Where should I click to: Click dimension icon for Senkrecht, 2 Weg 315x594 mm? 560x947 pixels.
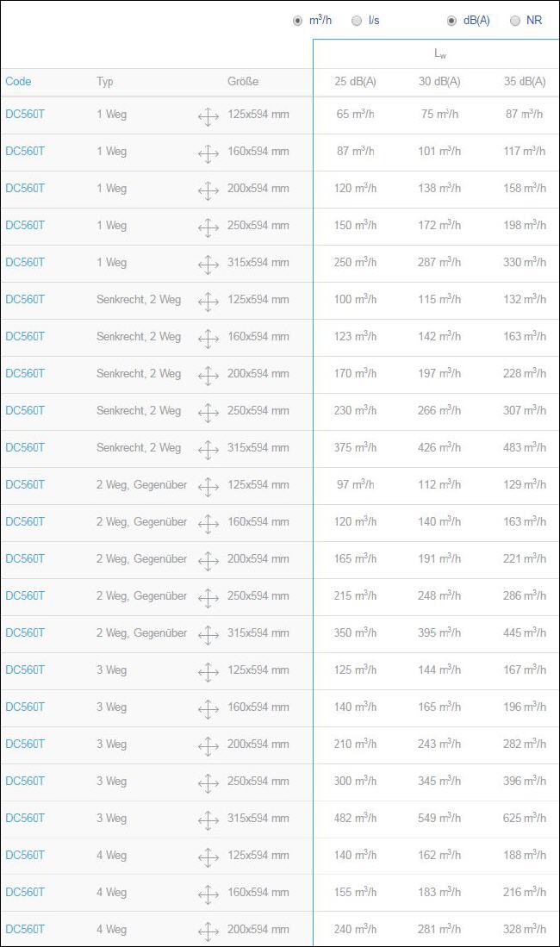click(x=208, y=450)
